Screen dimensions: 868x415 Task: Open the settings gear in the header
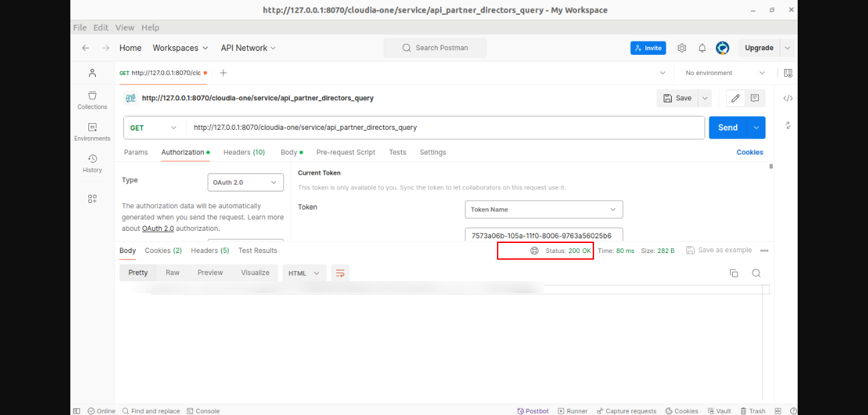coord(682,48)
